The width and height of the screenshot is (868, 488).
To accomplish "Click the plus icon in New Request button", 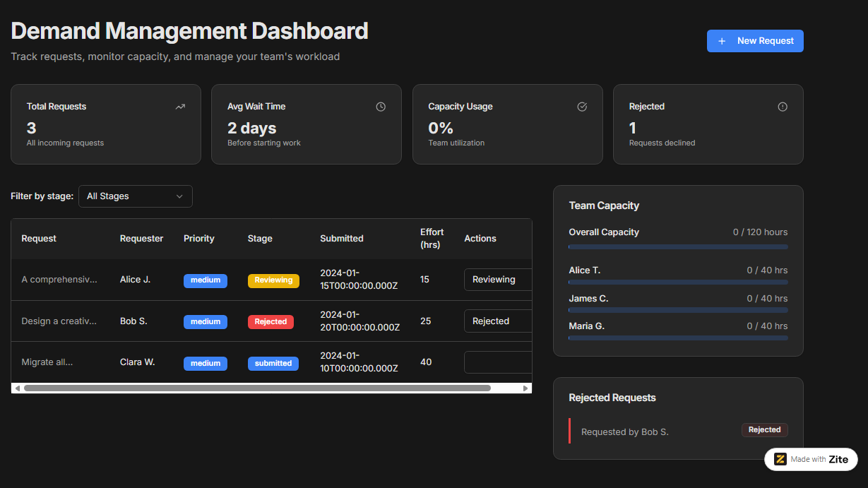I will pyautogui.click(x=722, y=41).
